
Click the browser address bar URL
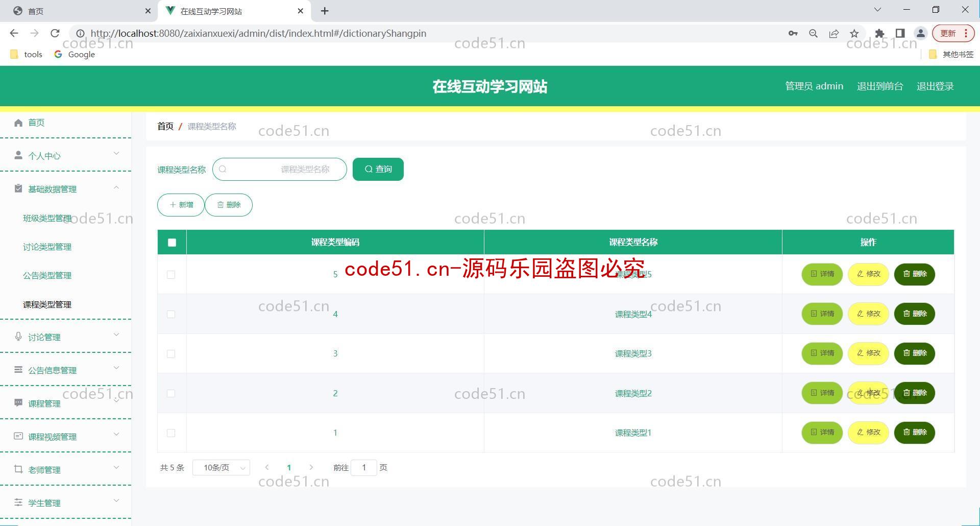(258, 33)
